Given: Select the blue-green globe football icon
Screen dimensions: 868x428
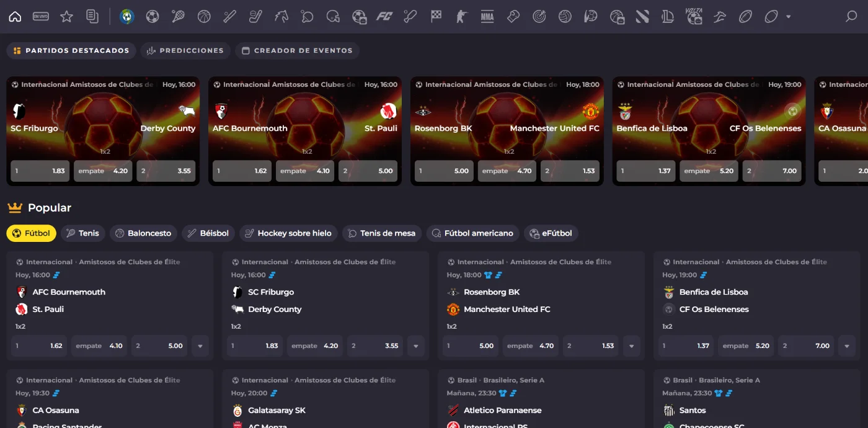Looking at the screenshot, I should (127, 17).
